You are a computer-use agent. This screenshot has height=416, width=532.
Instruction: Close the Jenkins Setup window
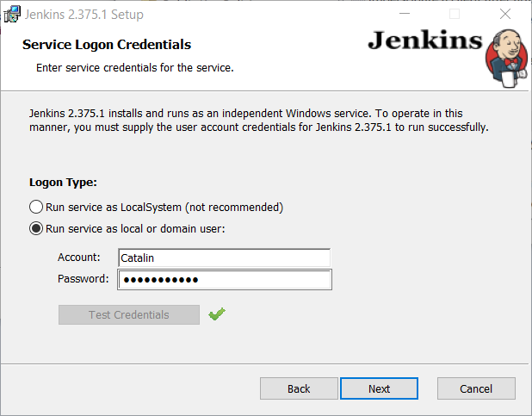[x=505, y=14]
